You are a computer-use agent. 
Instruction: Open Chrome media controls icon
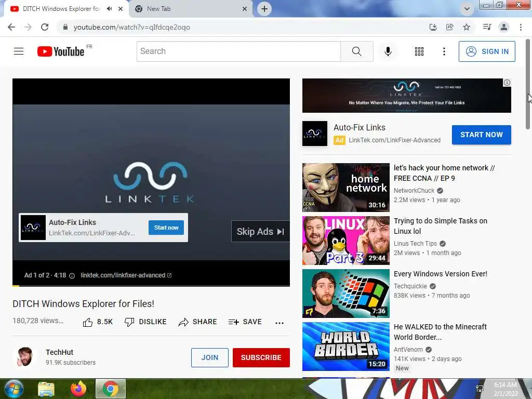(487, 27)
